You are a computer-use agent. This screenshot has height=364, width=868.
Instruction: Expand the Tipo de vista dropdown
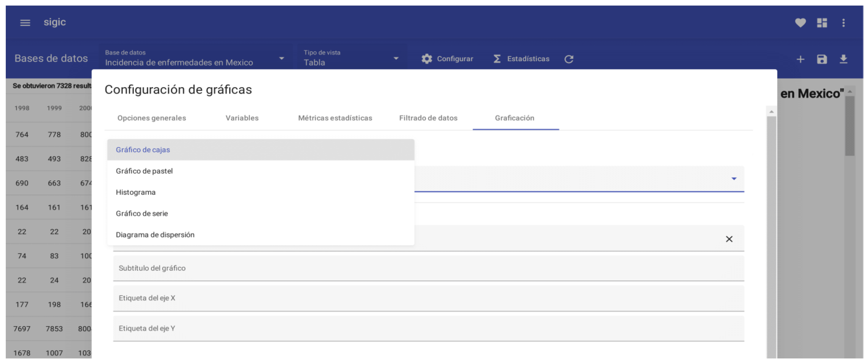point(396,59)
